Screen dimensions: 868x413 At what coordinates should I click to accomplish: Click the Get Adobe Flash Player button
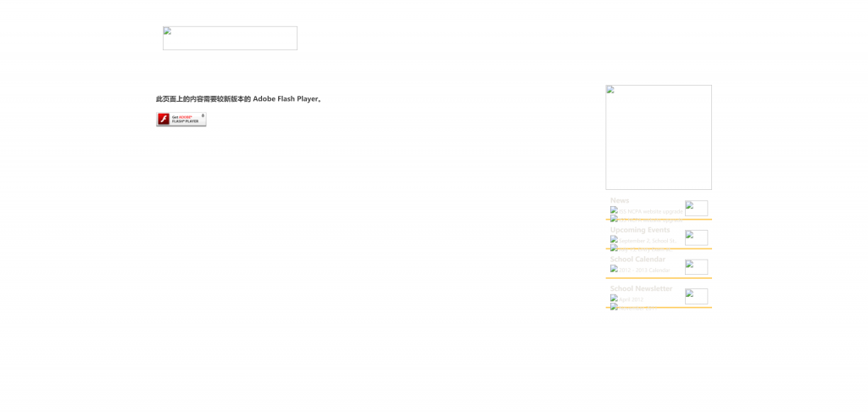click(x=181, y=120)
